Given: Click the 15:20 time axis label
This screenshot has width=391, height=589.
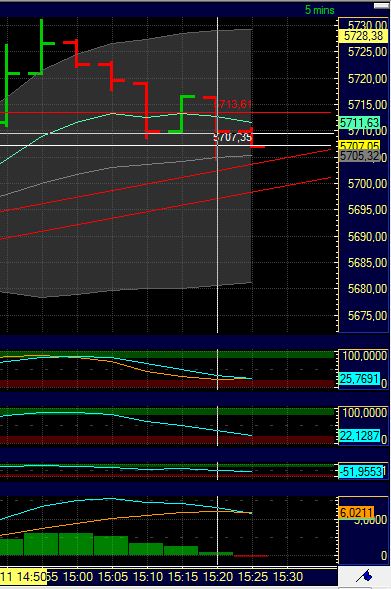Looking at the screenshot, I should (218, 576).
